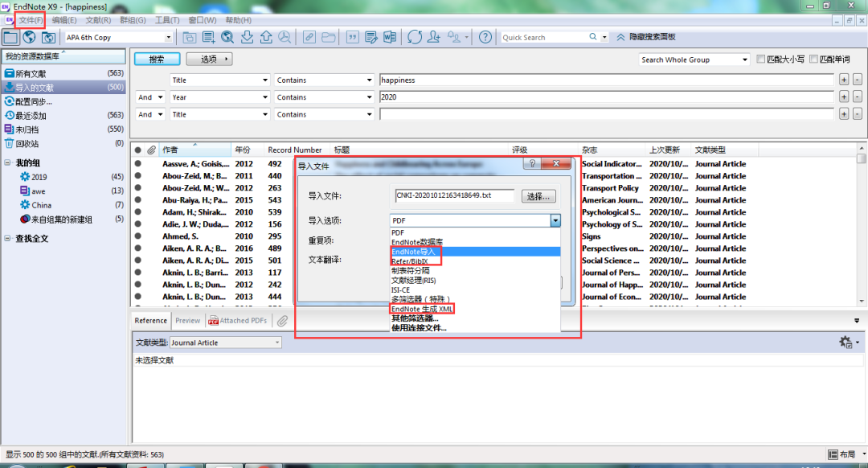Image resolution: width=868 pixels, height=468 pixels.
Task: Click the 导入选项 dropdown arrow in dialog
Action: tap(555, 220)
